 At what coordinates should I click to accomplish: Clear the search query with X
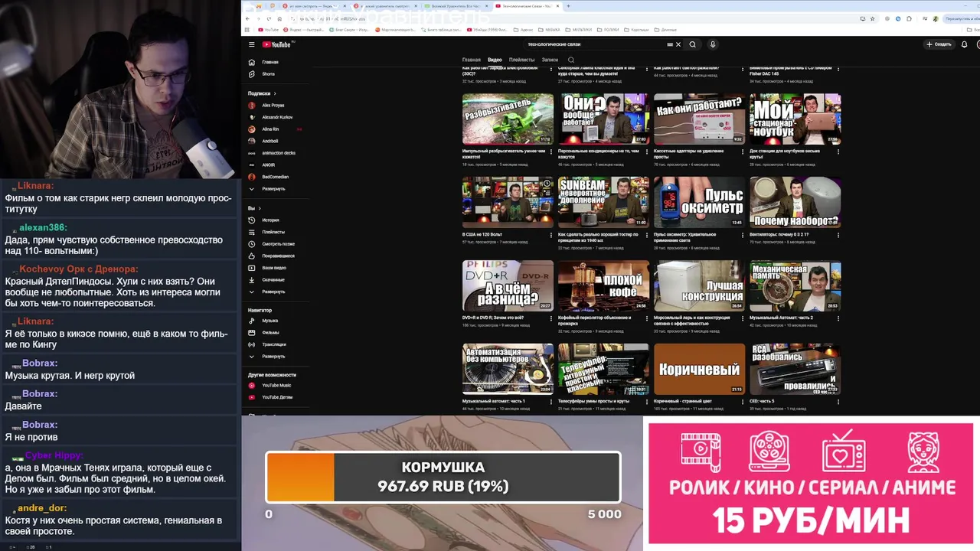click(678, 44)
